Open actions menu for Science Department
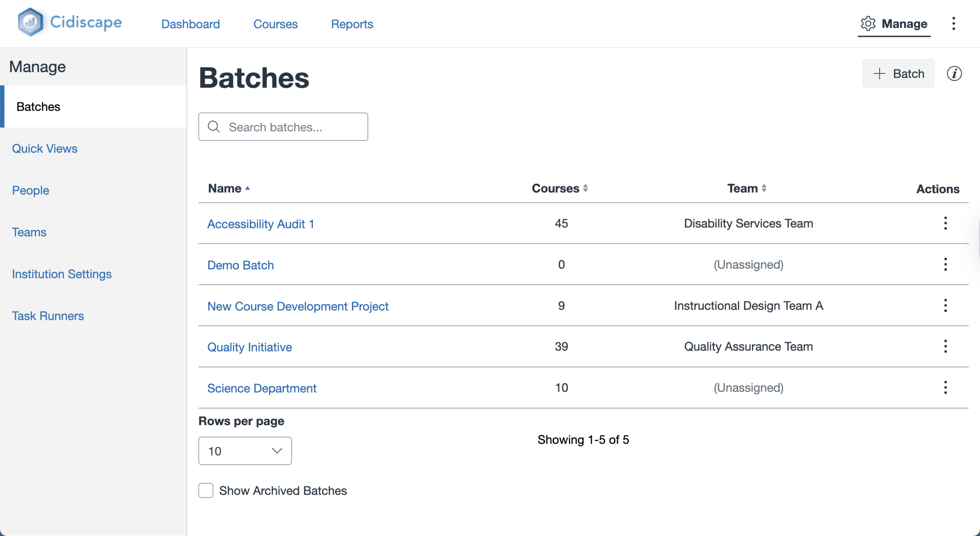This screenshot has width=980, height=536. click(945, 388)
